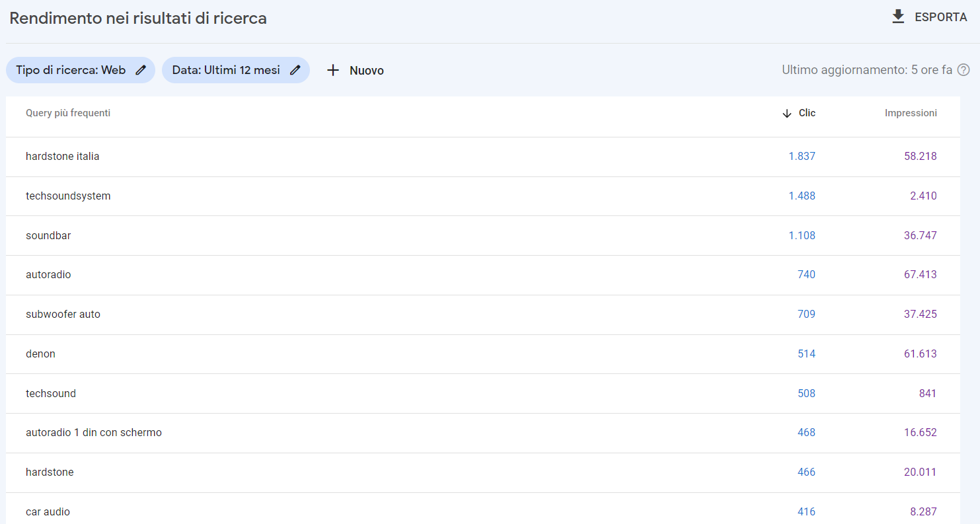The width and height of the screenshot is (980, 524).
Task: Select the hardstone italia query row
Action: coord(483,157)
